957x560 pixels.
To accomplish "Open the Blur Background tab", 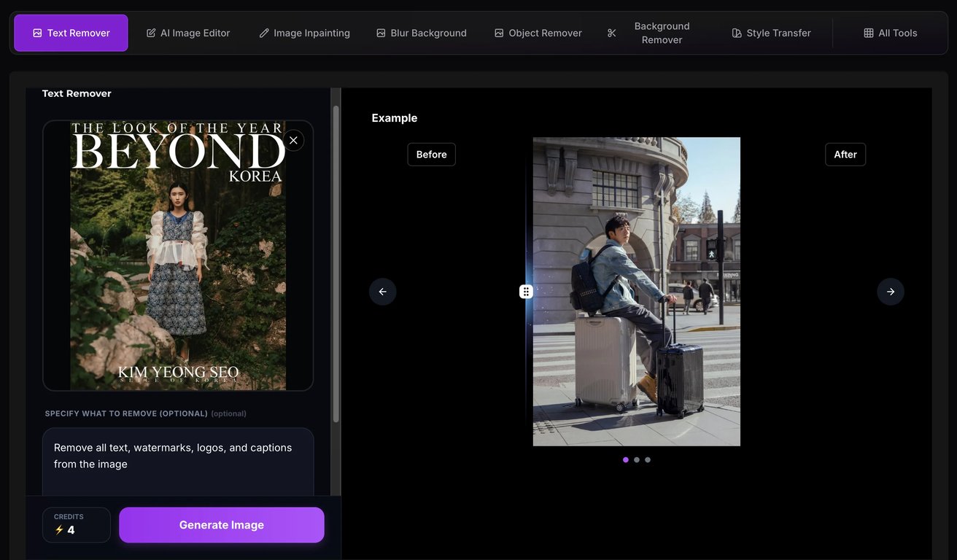I will coord(422,33).
